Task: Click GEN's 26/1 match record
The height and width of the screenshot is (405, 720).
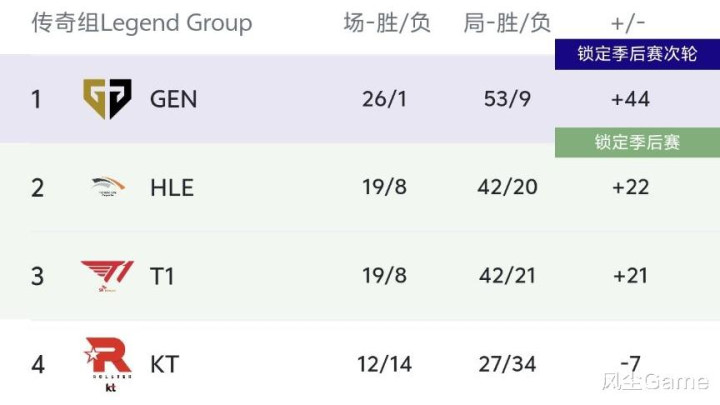Action: click(385, 99)
